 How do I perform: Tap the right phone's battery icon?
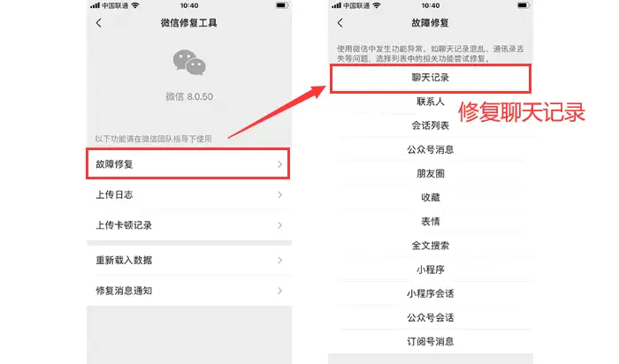(x=523, y=5)
